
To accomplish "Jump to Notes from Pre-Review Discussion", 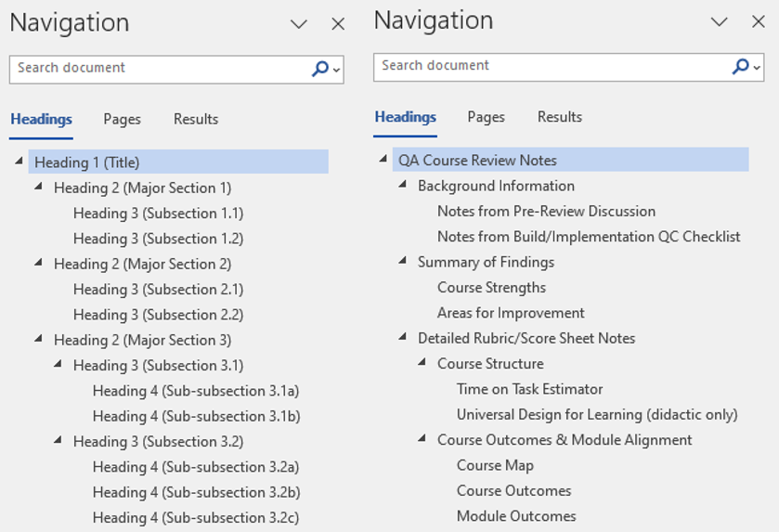I will pyautogui.click(x=546, y=211).
